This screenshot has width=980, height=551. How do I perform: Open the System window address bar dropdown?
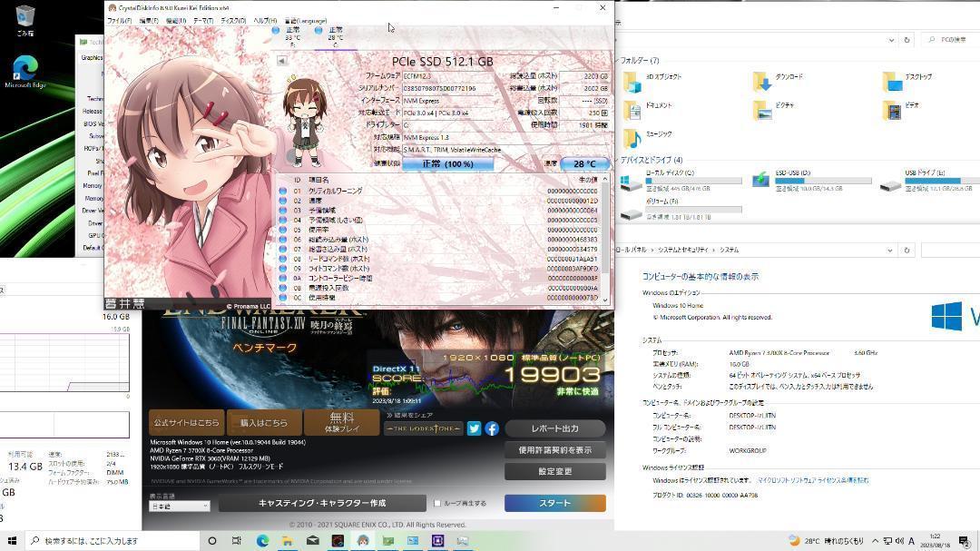click(889, 251)
